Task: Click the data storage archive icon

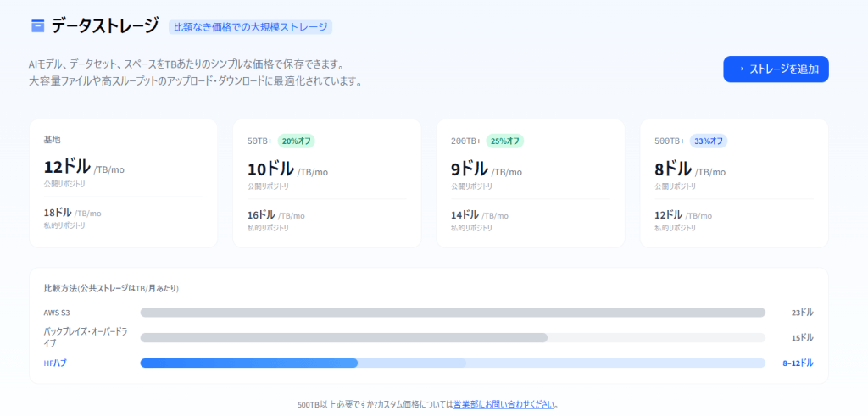Action: 37,26
